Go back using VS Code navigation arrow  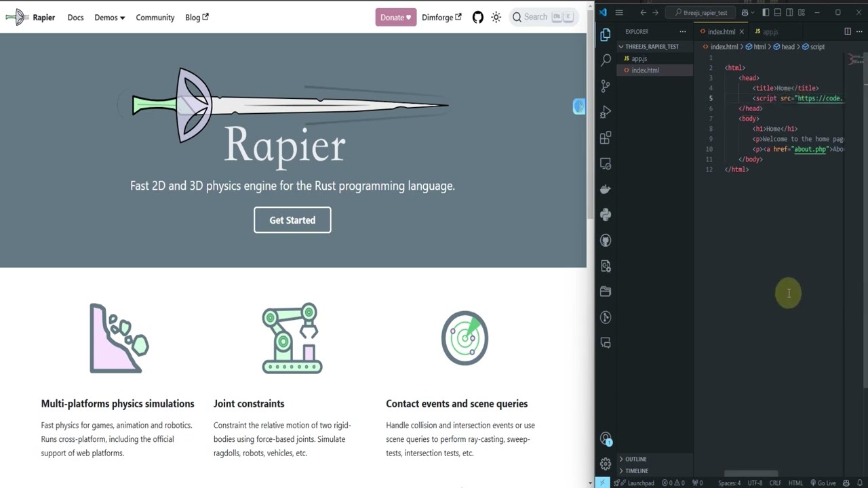644,12
